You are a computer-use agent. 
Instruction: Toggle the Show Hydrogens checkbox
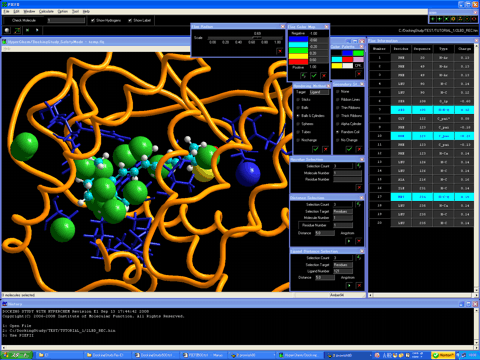(x=93, y=20)
